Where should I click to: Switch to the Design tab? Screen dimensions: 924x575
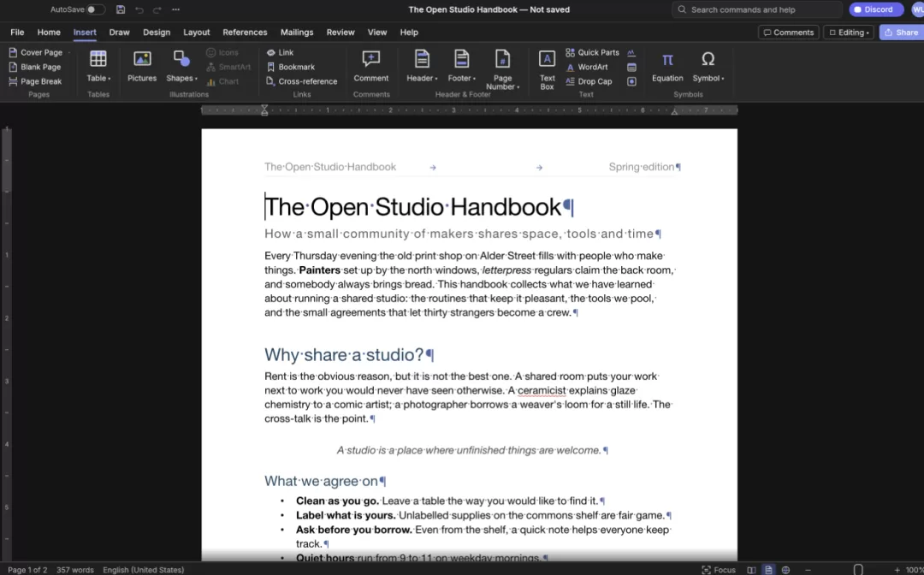coord(157,33)
